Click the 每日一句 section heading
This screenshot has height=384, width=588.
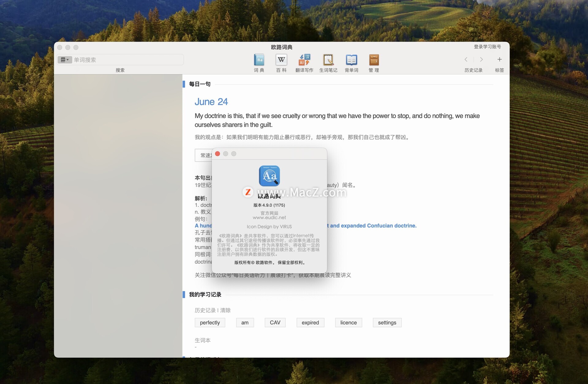tap(200, 84)
